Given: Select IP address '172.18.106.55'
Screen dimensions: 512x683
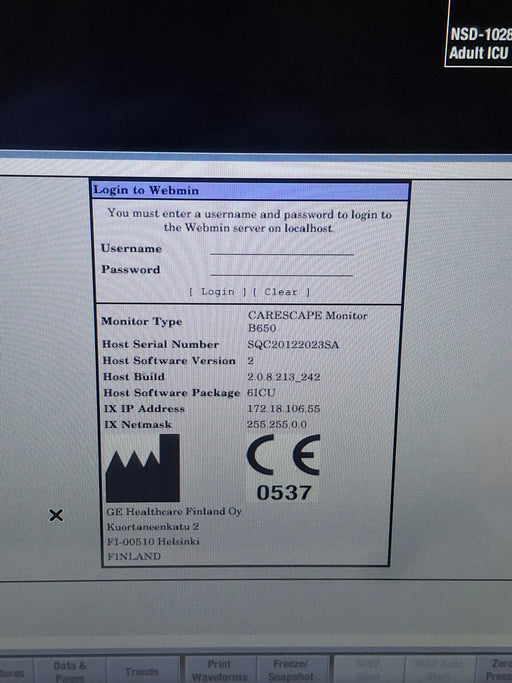Looking at the screenshot, I should pos(284,409).
